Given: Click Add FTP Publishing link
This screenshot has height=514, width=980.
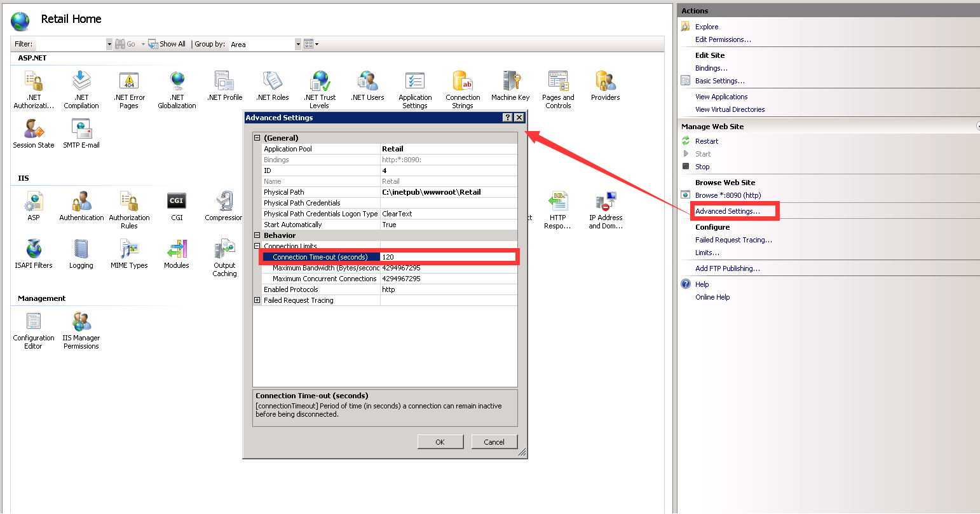Looking at the screenshot, I should click(727, 268).
